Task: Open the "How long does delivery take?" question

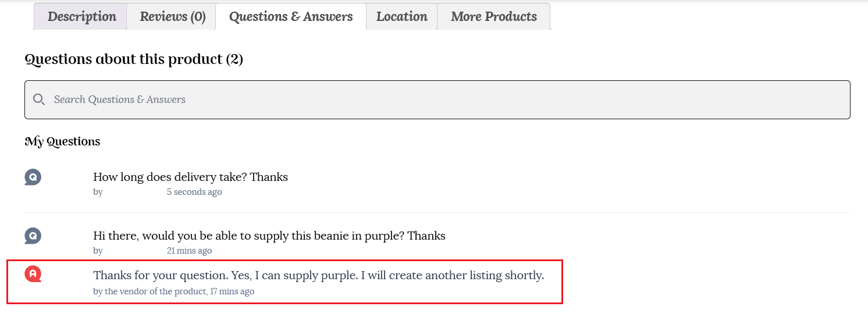Action: [190, 177]
